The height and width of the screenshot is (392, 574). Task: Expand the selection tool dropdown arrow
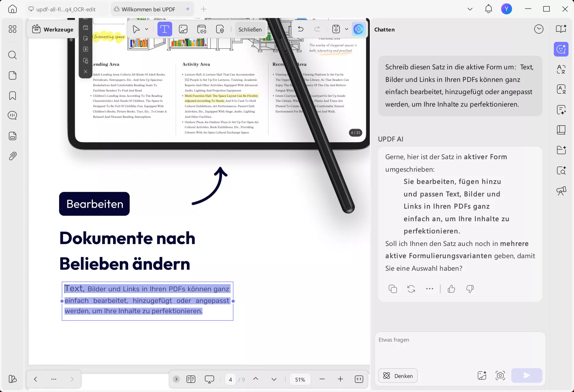pos(147,29)
